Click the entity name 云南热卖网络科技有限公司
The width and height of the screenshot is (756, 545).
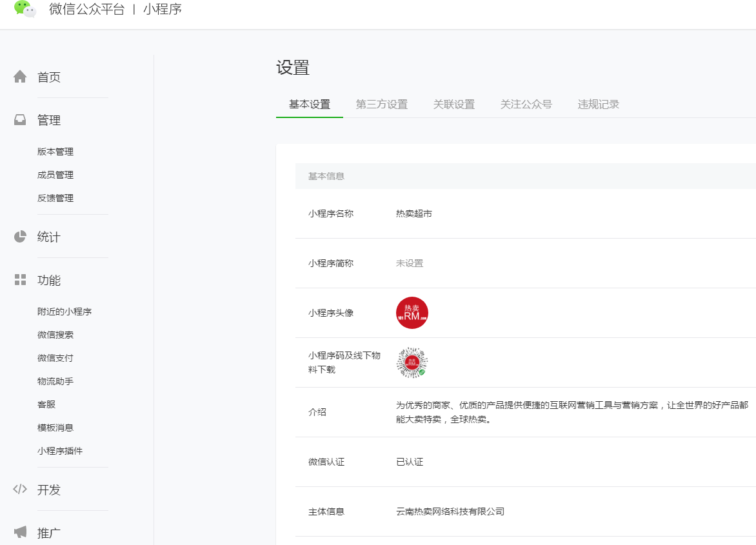pos(450,511)
